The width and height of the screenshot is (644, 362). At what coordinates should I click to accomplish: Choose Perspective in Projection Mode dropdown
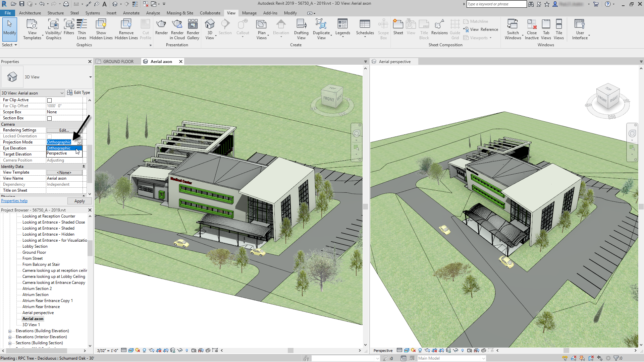pos(57,153)
